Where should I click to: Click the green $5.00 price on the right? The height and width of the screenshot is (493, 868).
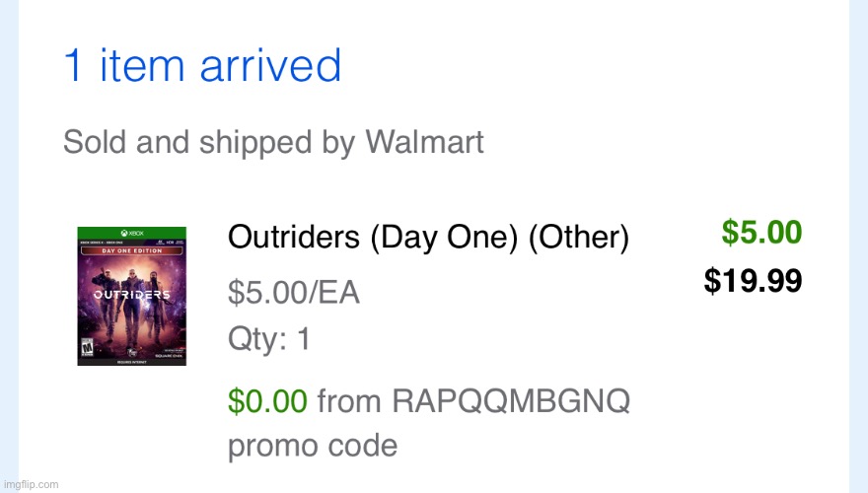(x=761, y=233)
